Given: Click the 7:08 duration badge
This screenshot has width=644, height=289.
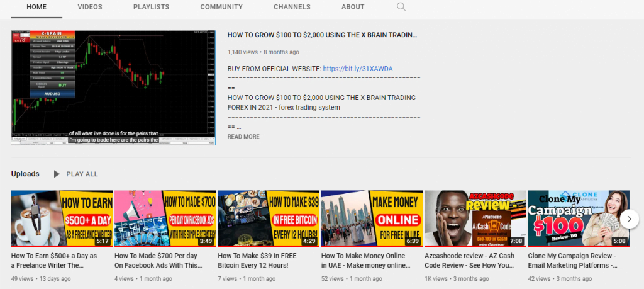Looking at the screenshot, I should coord(516,241).
